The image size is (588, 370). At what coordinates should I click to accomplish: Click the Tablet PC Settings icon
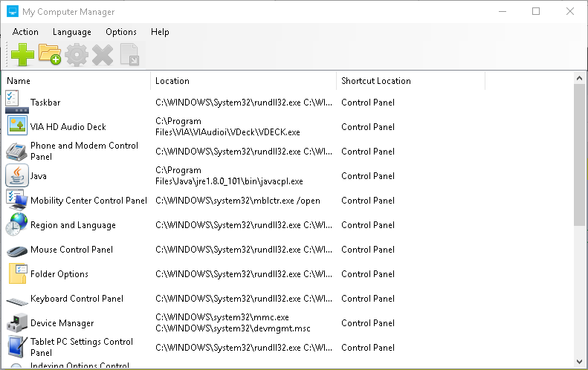(17, 347)
